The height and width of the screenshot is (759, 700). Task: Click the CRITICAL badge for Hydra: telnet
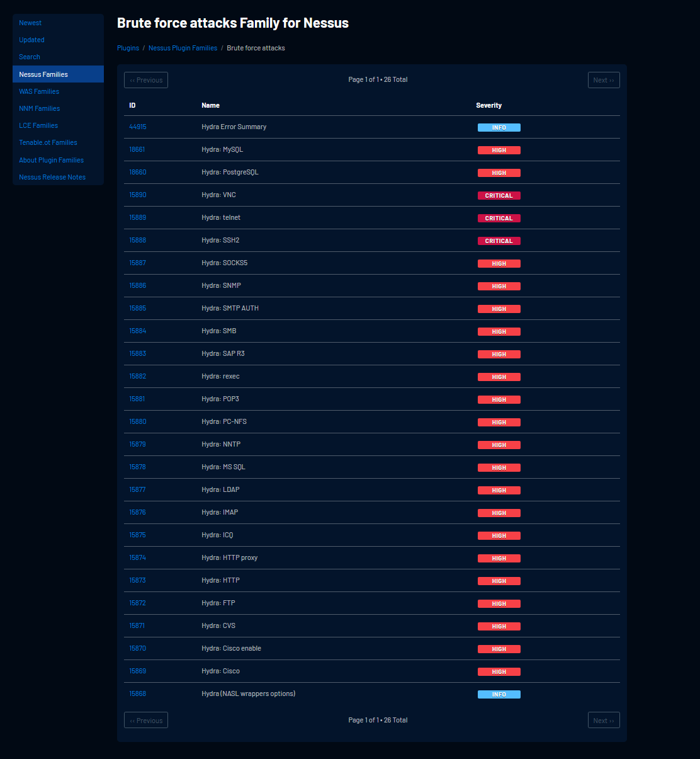click(499, 218)
